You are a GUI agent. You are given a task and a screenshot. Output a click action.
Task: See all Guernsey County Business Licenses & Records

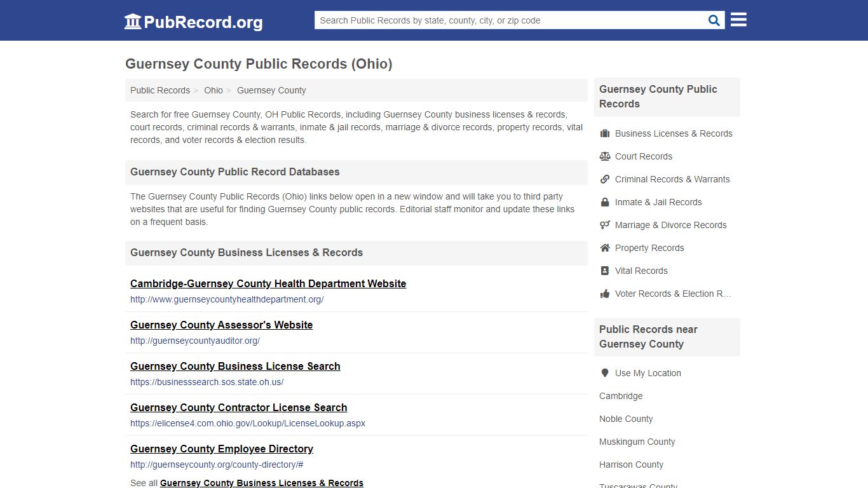(262, 483)
